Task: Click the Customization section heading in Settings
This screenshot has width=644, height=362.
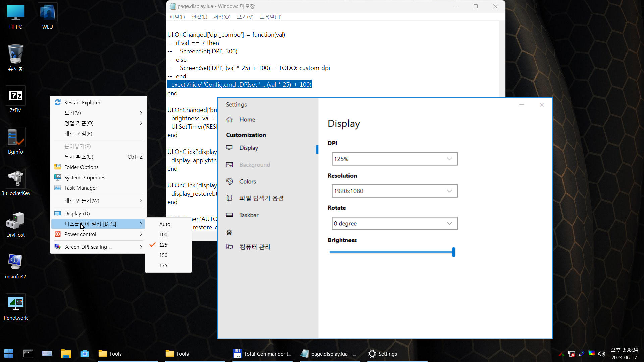Action: coord(246,135)
